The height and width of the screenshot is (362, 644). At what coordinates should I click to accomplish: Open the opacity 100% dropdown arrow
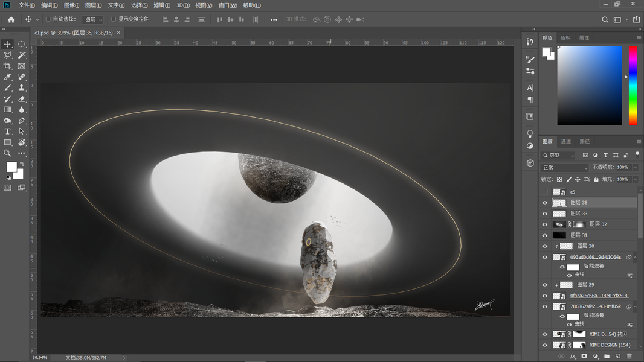coord(636,167)
